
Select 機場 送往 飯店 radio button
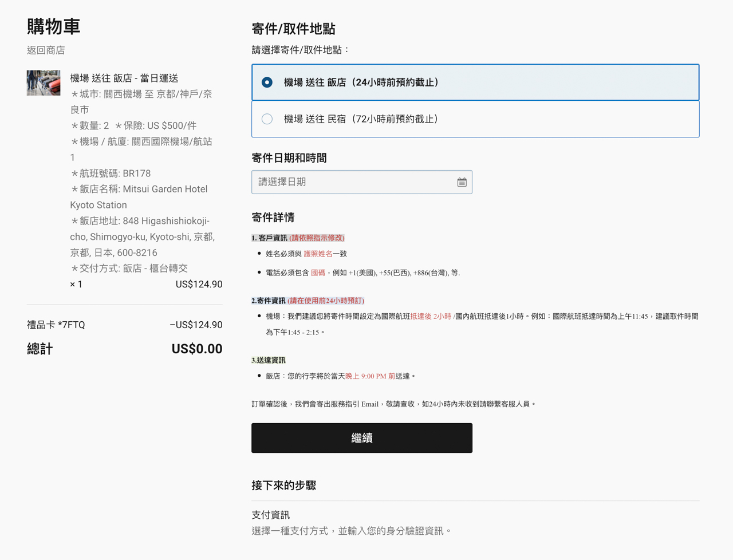click(x=267, y=82)
